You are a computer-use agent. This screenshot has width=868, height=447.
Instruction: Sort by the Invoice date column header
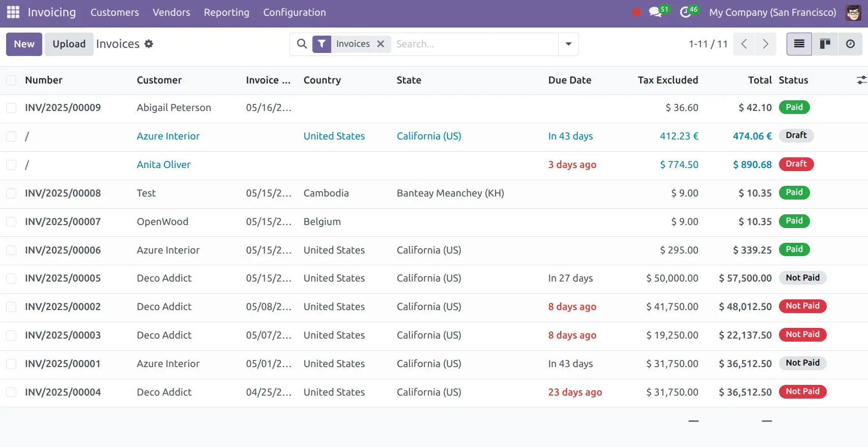click(x=268, y=80)
